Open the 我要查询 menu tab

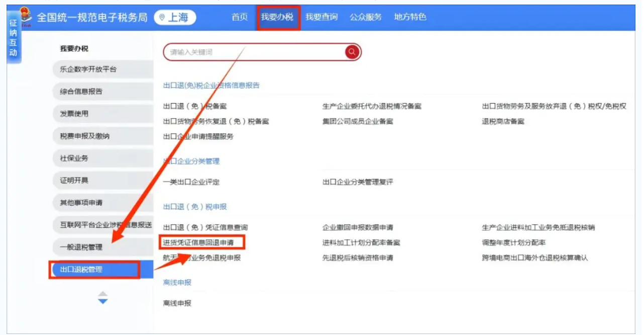(321, 17)
